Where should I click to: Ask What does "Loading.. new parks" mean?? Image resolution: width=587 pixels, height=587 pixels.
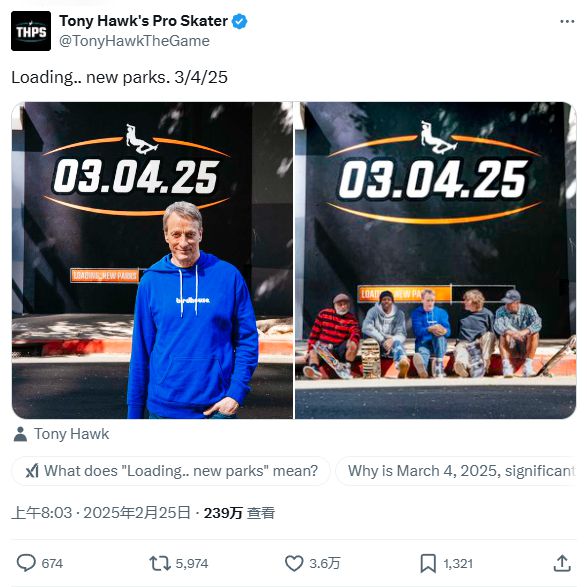tap(171, 471)
